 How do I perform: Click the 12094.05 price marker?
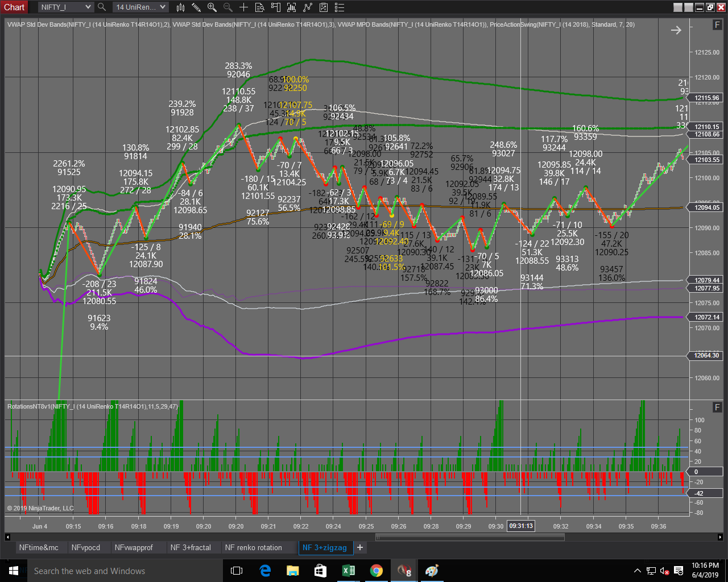click(707, 207)
